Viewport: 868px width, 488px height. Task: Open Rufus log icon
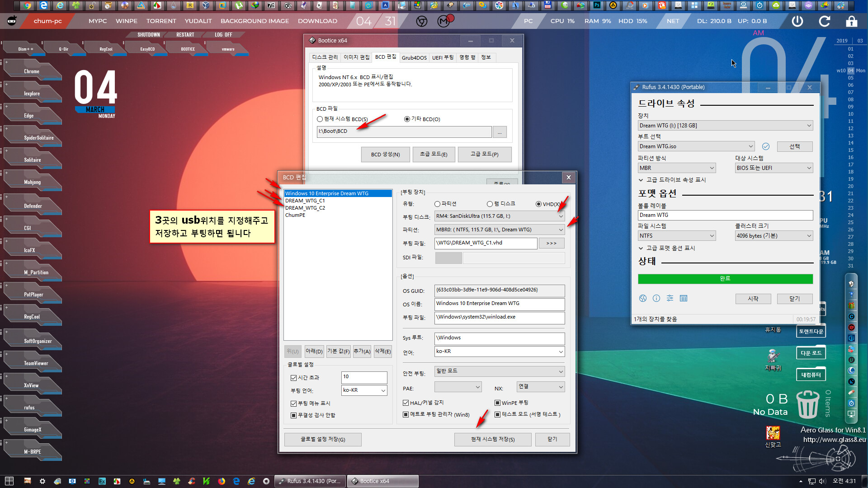pyautogui.click(x=684, y=298)
